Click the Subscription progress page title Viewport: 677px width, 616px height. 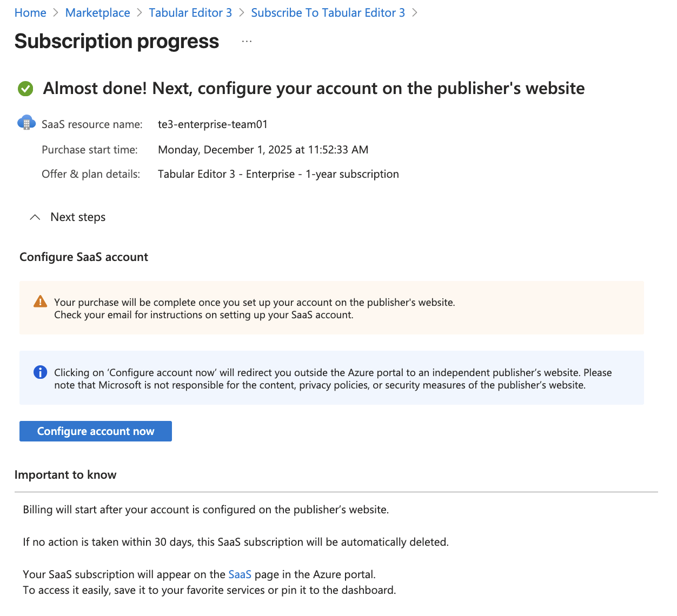click(116, 41)
